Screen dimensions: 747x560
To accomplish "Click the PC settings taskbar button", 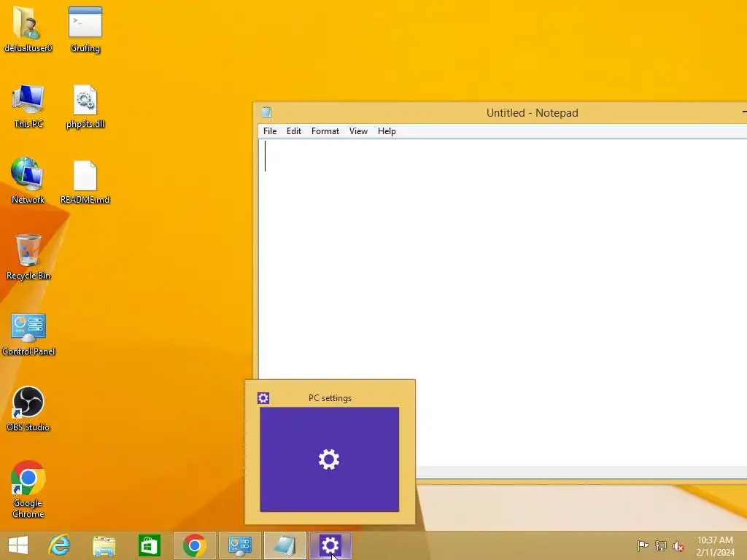I will 330,545.
